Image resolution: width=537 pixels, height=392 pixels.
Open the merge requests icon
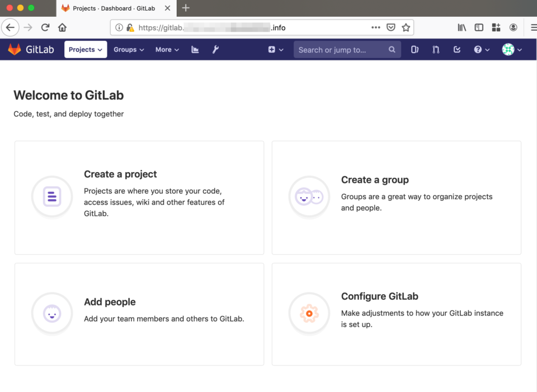click(x=436, y=49)
